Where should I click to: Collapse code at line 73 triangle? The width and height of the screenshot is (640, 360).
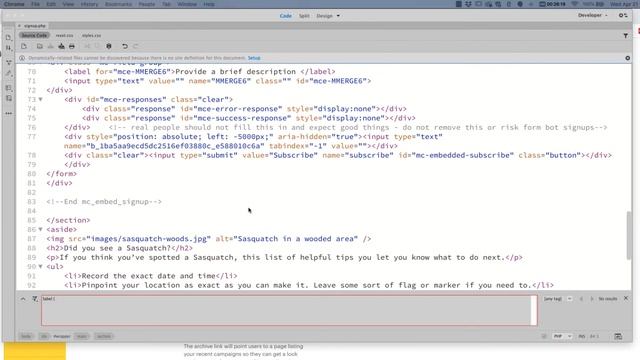point(40,100)
